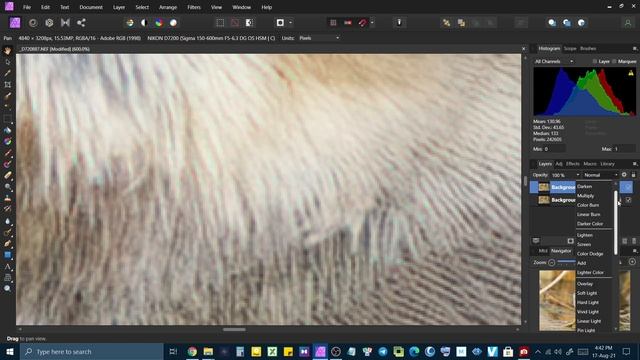The width and height of the screenshot is (640, 360).
Task: Switch to the Photo Persona icon
Action: (15, 23)
